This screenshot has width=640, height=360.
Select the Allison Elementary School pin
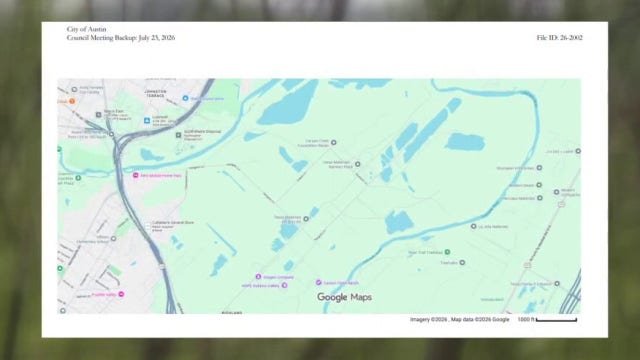click(x=113, y=238)
